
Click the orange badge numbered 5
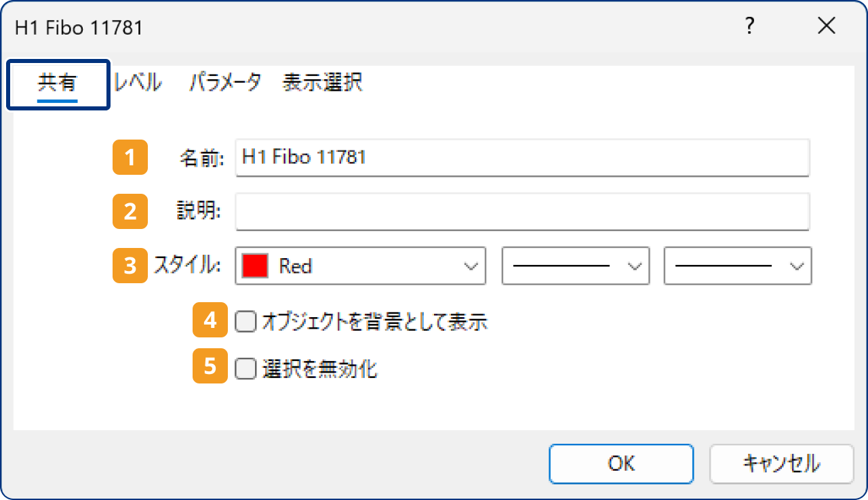click(210, 367)
